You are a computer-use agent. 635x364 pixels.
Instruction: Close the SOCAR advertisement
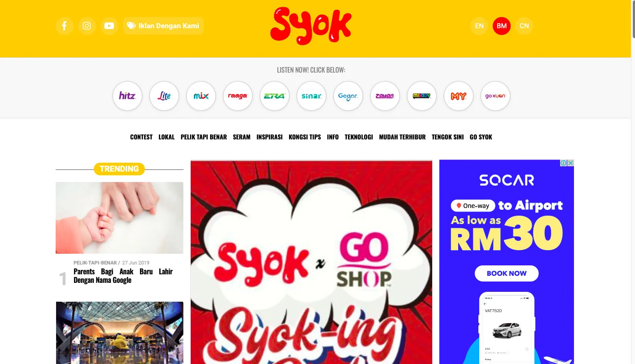click(x=570, y=163)
